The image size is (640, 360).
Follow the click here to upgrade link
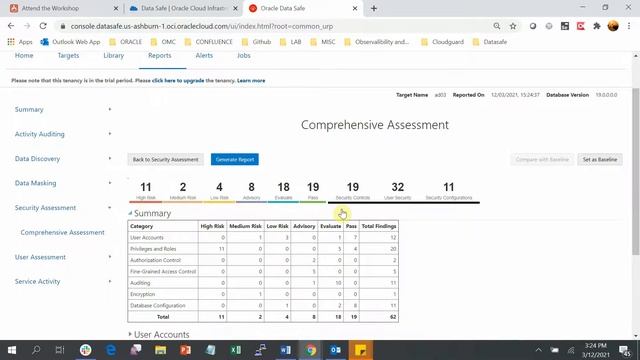[x=178, y=80]
